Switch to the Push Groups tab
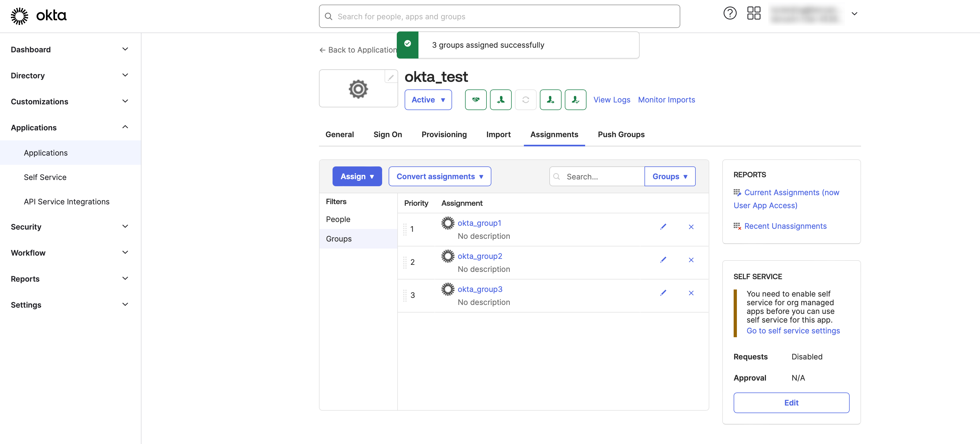The width and height of the screenshot is (980, 444). tap(621, 135)
